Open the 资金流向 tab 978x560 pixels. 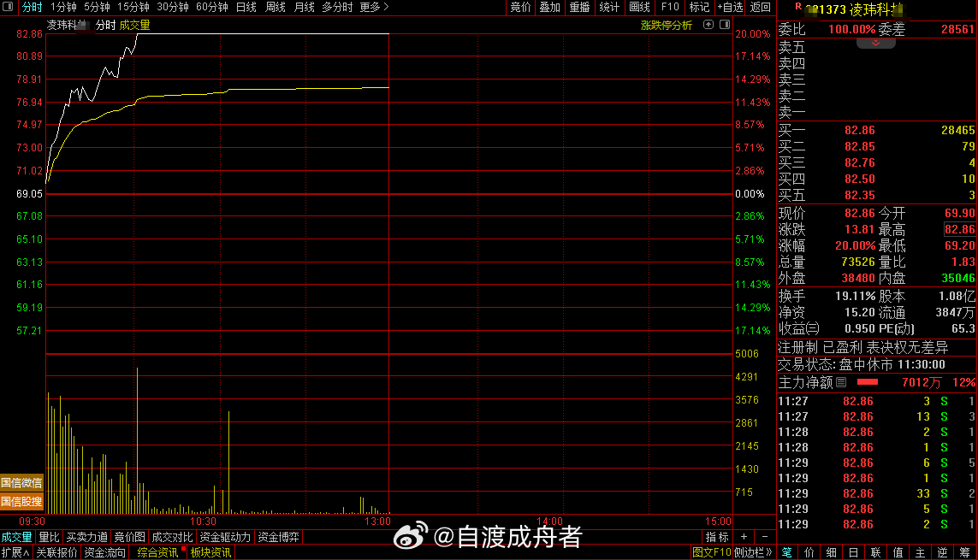click(x=104, y=552)
